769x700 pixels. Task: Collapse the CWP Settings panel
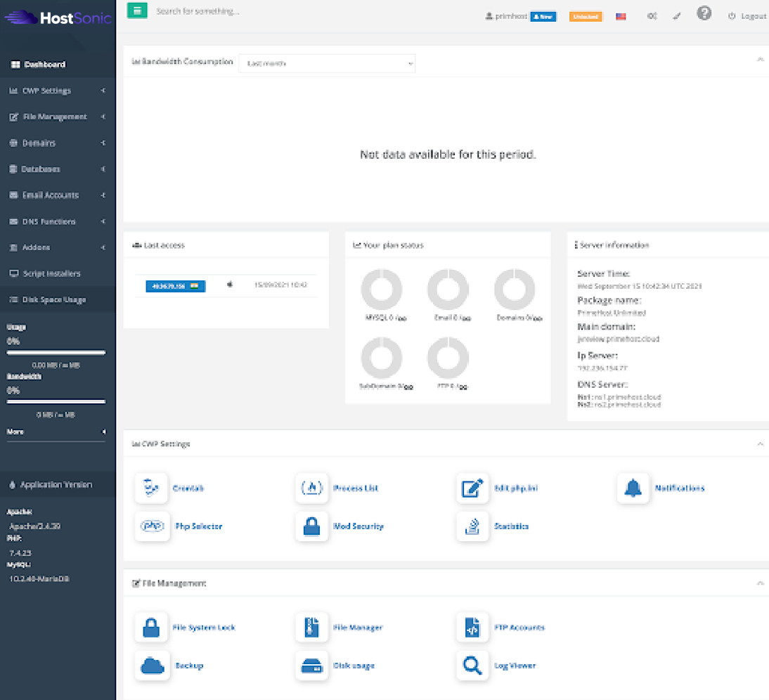[x=760, y=444]
